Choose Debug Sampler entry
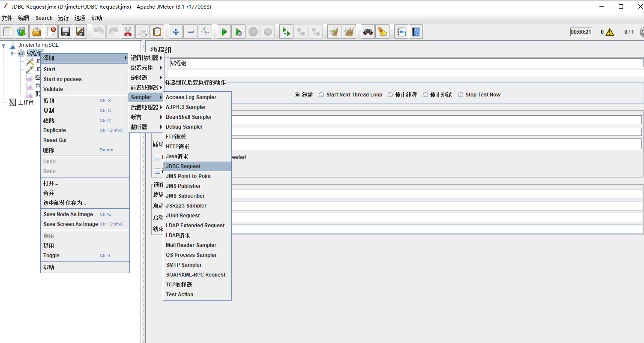The height and width of the screenshot is (343, 644). coord(197,127)
